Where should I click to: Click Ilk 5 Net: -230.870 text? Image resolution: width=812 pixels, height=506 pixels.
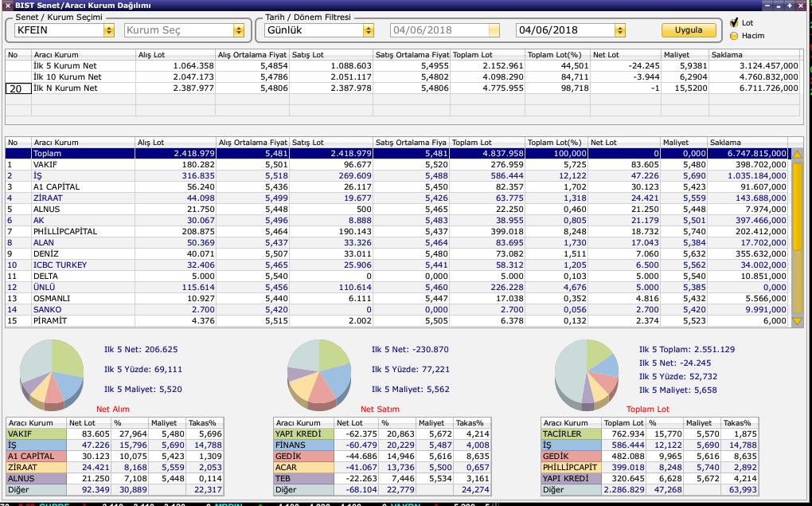[410, 350]
